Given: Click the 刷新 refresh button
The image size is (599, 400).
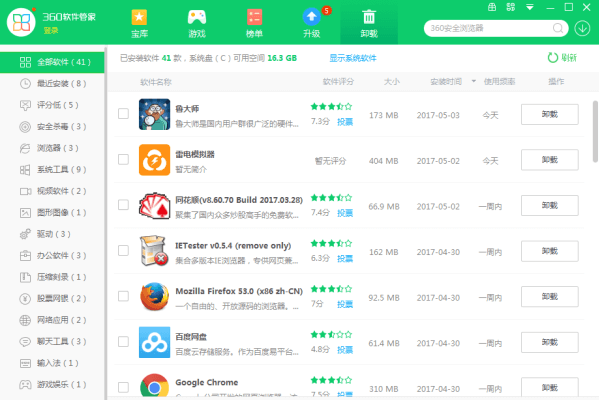Looking at the screenshot, I should pyautogui.click(x=562, y=58).
